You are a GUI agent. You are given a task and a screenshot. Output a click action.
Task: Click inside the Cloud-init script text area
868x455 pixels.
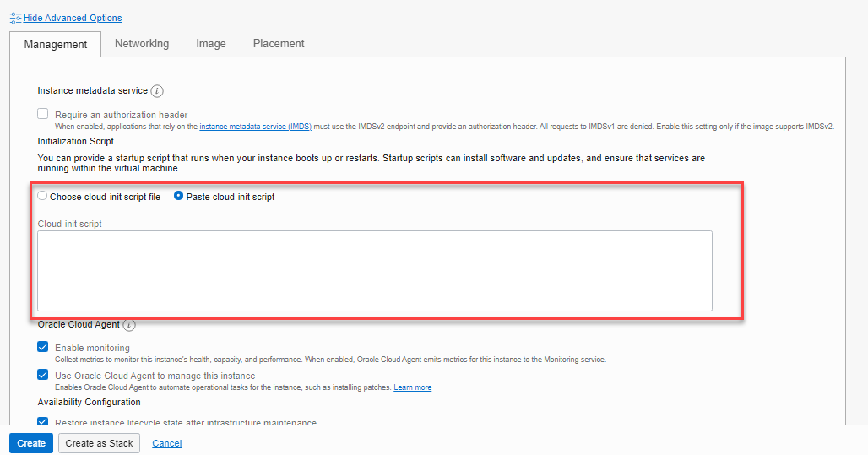click(x=375, y=271)
